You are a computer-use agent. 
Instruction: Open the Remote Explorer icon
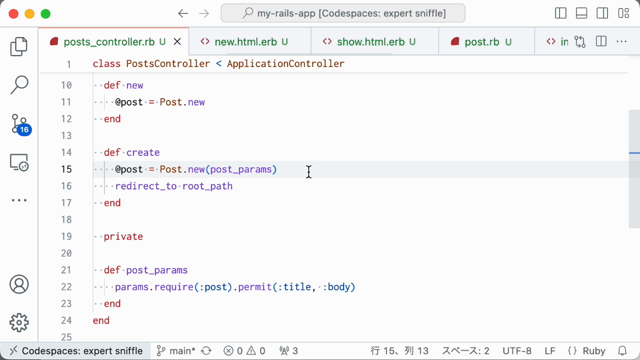point(19,162)
